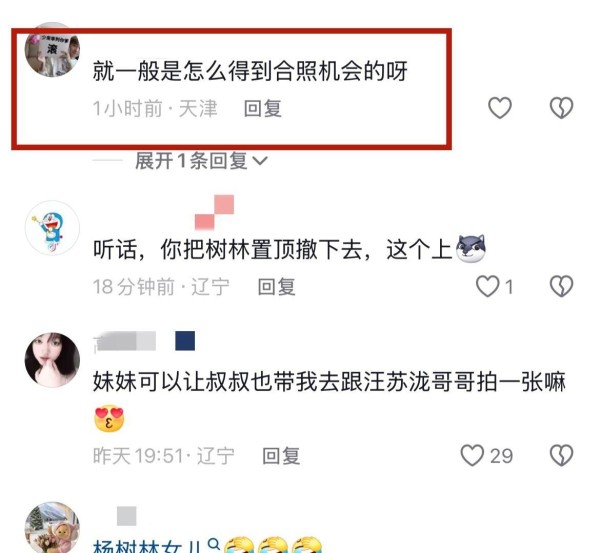
Task: Reply to the Tianjin comment
Action: coord(263,108)
